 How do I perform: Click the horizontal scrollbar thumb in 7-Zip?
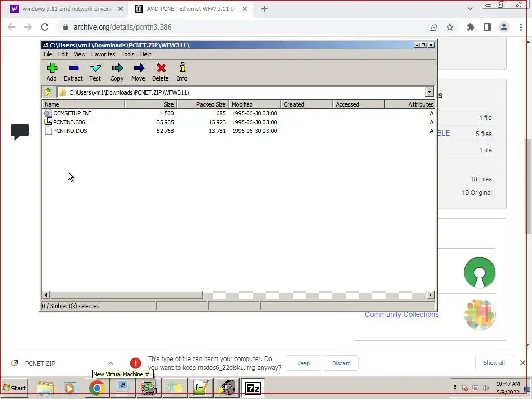tap(126, 295)
